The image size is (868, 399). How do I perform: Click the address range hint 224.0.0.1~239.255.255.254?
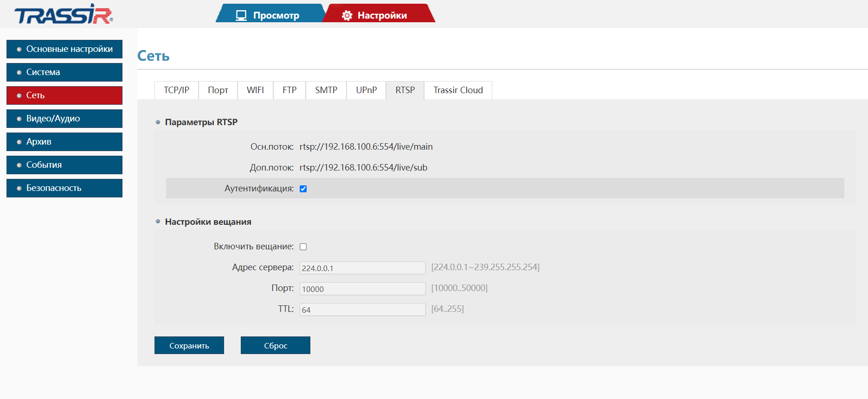pos(485,267)
